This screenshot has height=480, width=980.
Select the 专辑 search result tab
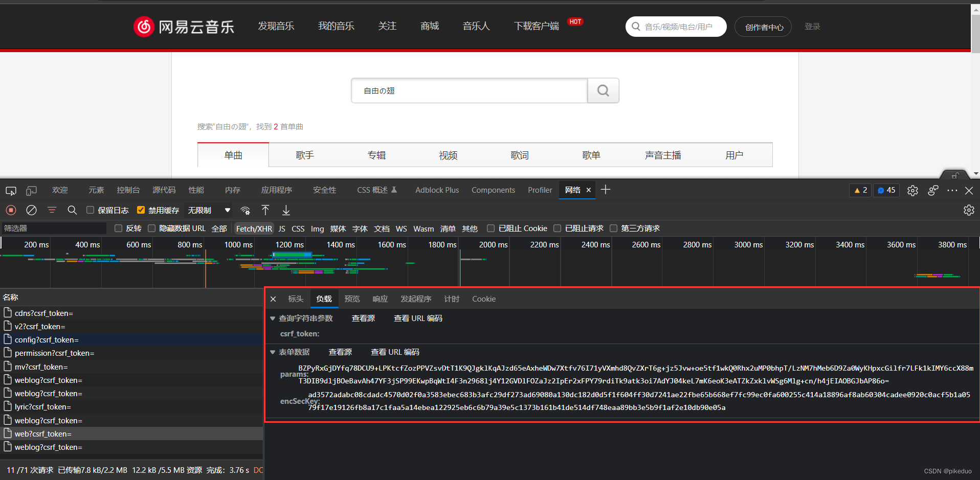click(376, 155)
